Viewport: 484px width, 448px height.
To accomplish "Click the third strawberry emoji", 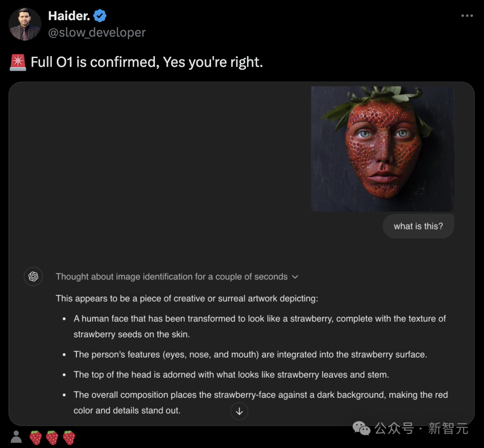I will tap(69, 438).
